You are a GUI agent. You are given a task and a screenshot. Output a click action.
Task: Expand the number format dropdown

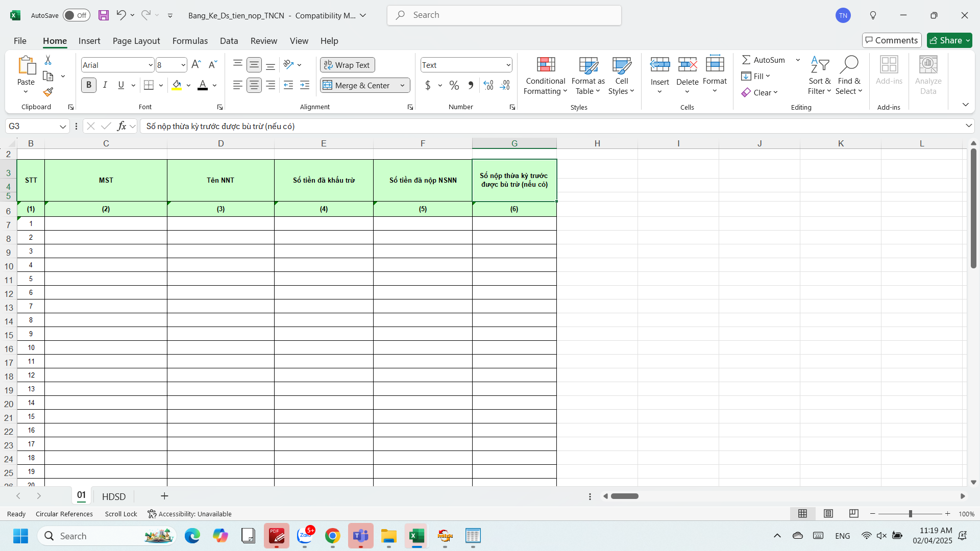508,65
